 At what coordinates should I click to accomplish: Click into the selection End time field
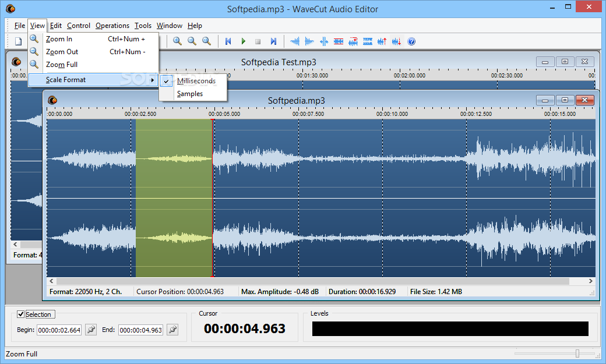[x=140, y=330]
